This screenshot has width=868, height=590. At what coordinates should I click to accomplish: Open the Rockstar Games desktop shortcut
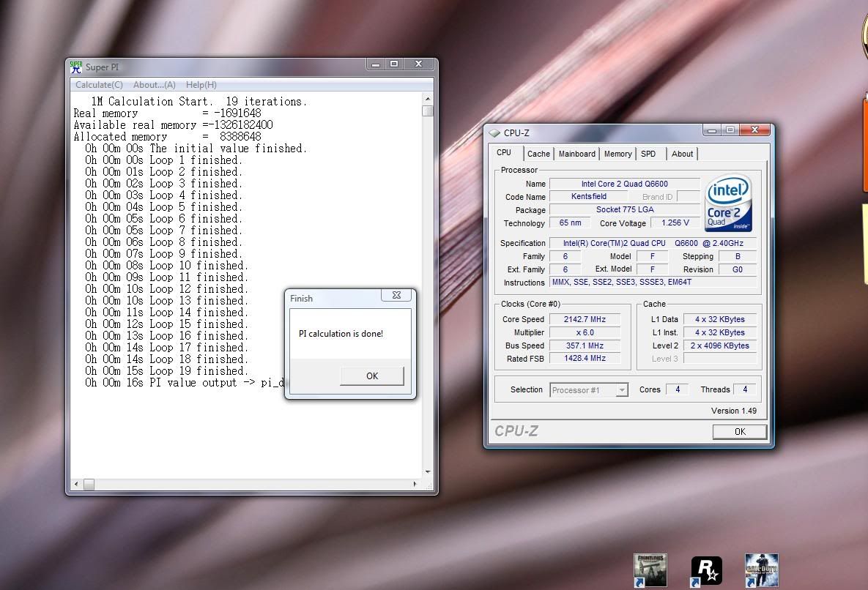click(x=706, y=571)
